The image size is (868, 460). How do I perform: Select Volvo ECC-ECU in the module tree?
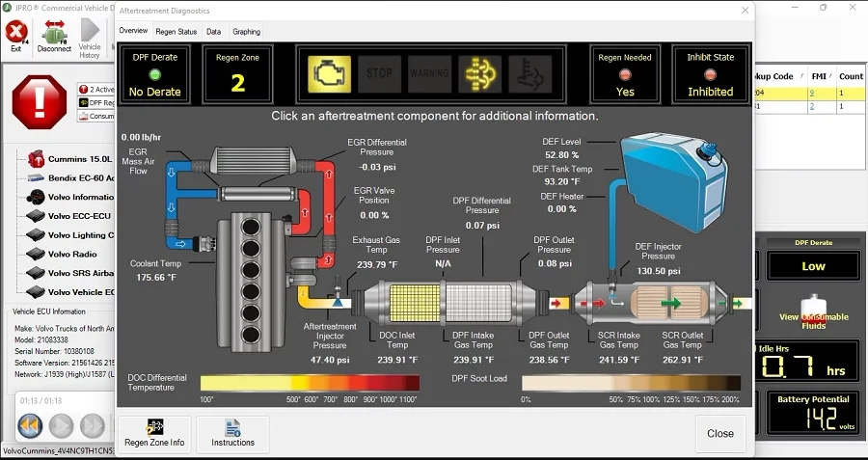[79, 216]
